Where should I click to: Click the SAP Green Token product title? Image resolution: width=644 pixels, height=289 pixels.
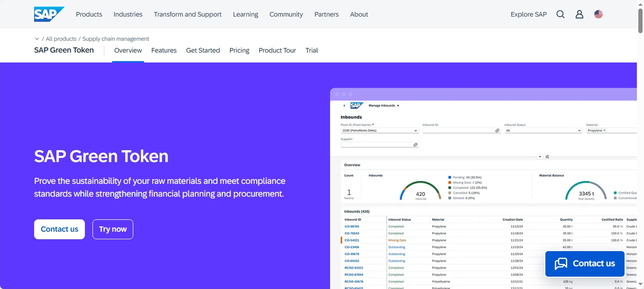point(64,50)
